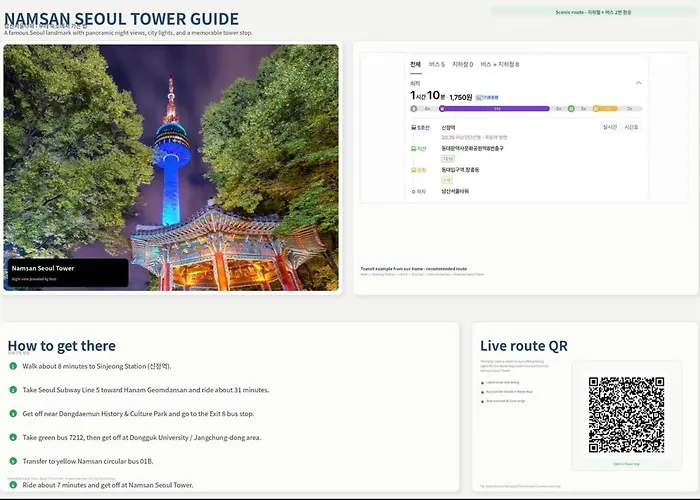Click the 실시간 real-time button
This screenshot has height=500, width=700.
610,127
